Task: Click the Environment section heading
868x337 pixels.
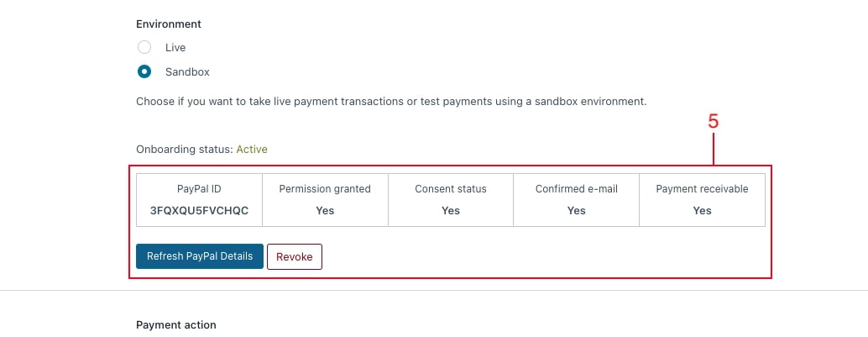Action: point(169,24)
